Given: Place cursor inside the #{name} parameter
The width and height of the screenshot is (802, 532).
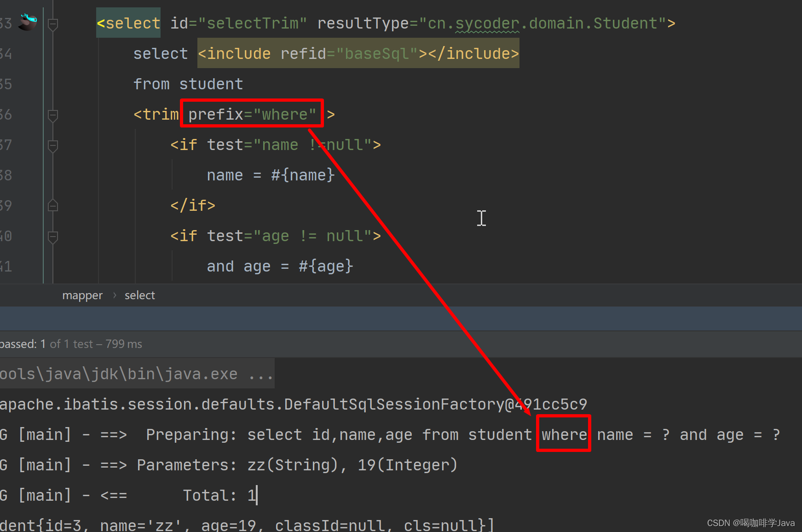Looking at the screenshot, I should coord(302,175).
